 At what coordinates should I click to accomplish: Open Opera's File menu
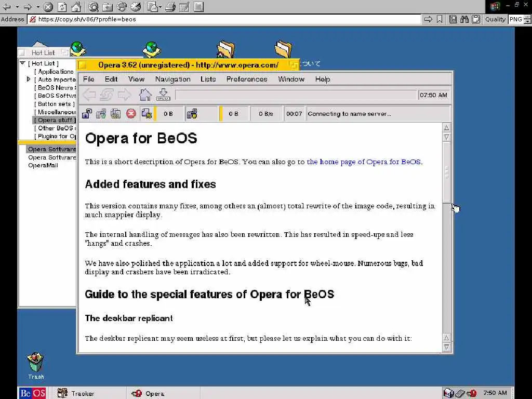[88, 79]
